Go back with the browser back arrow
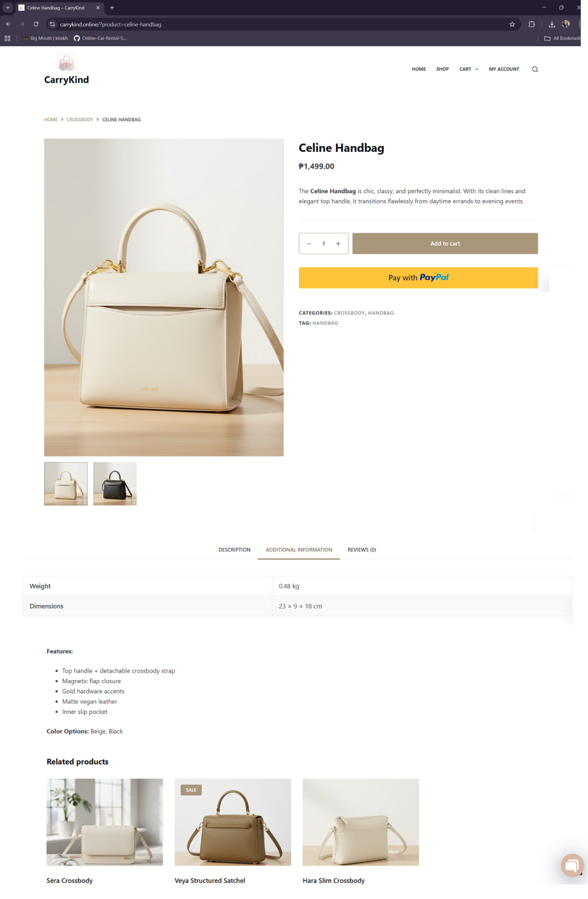Screen dimensions: 588x899 tap(9, 24)
